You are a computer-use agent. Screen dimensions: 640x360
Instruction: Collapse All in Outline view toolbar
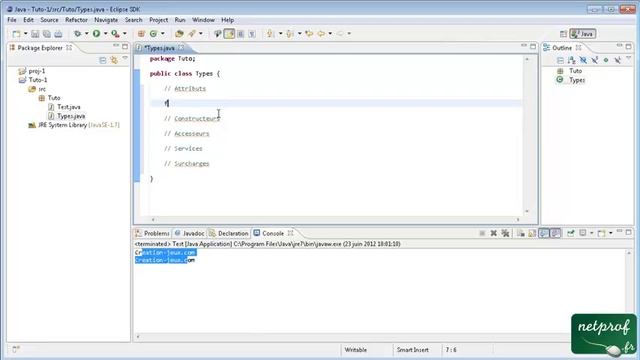click(560, 60)
